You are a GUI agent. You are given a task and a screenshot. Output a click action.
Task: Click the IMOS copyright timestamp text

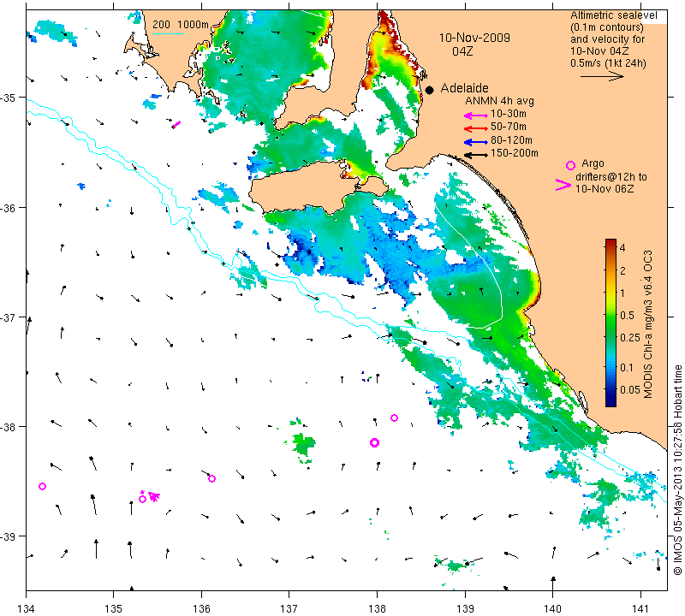tap(677, 470)
